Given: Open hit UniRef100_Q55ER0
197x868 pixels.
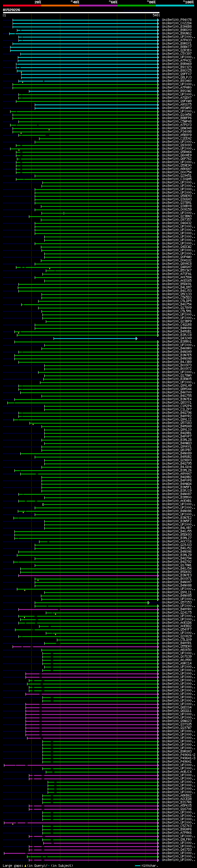Looking at the screenshot, I should (x=177, y=646).
